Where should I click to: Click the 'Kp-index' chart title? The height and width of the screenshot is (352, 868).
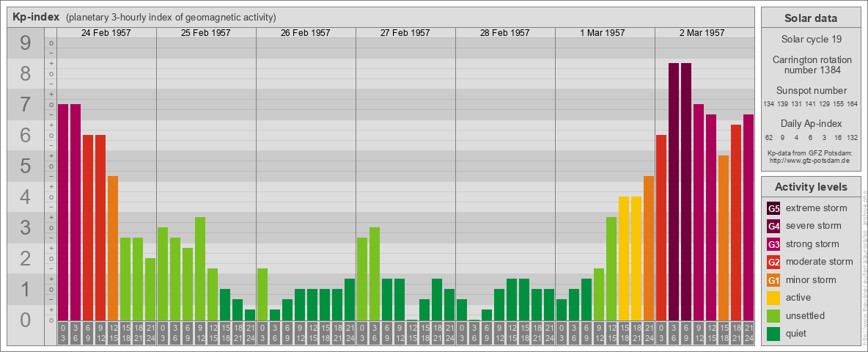(36, 17)
